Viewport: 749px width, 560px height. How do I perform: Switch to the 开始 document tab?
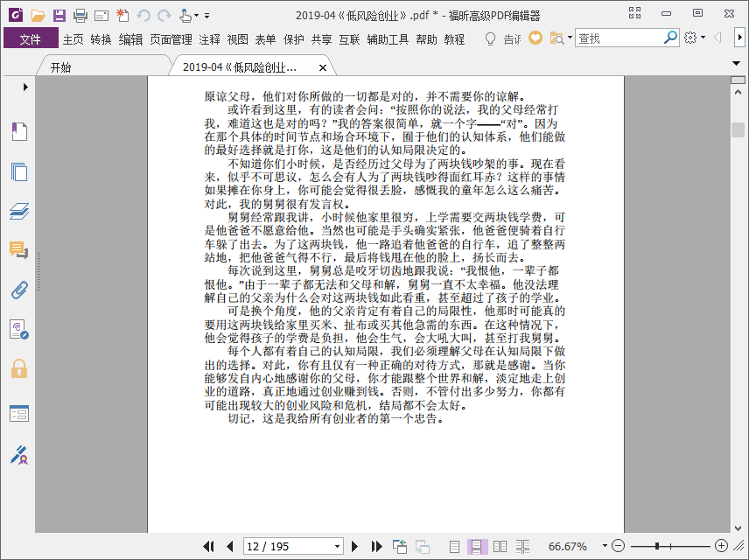(x=60, y=67)
